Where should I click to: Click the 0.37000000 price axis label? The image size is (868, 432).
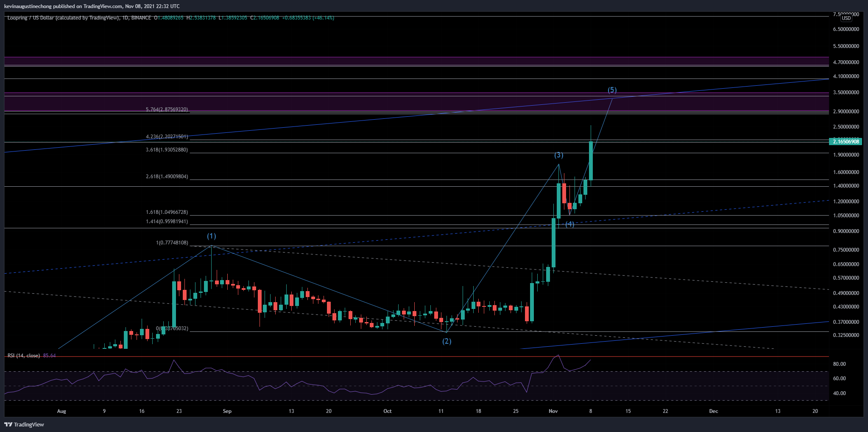click(846, 322)
